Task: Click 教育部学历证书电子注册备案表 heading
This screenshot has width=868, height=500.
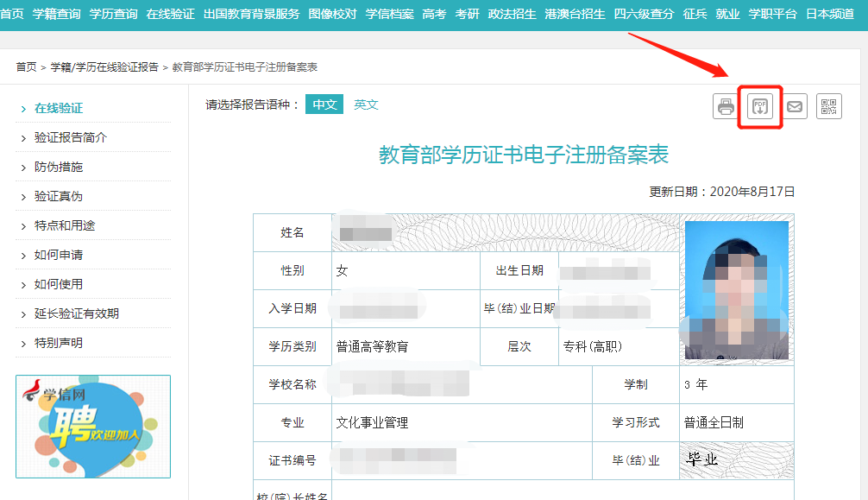Action: pyautogui.click(x=524, y=155)
